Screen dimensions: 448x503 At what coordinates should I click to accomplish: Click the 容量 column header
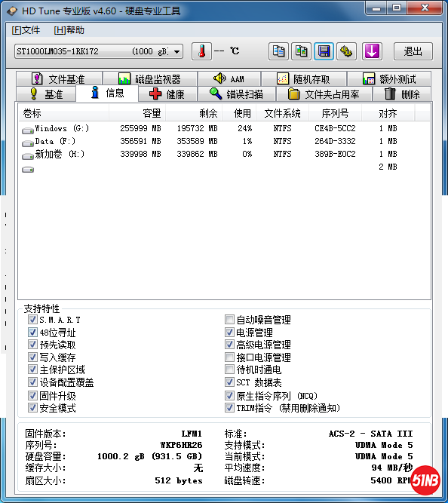tap(137, 113)
